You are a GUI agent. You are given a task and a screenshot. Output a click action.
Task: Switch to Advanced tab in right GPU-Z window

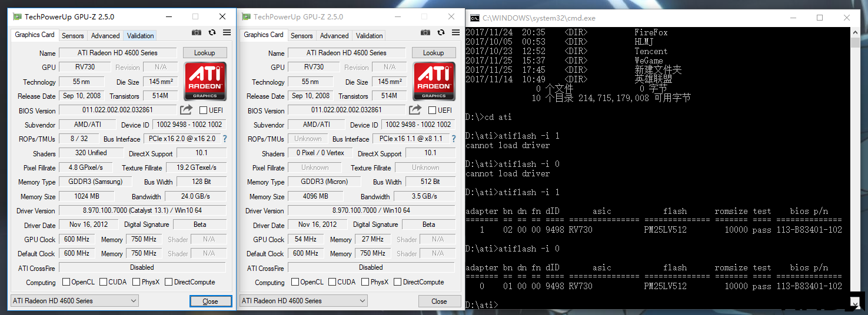coord(334,36)
